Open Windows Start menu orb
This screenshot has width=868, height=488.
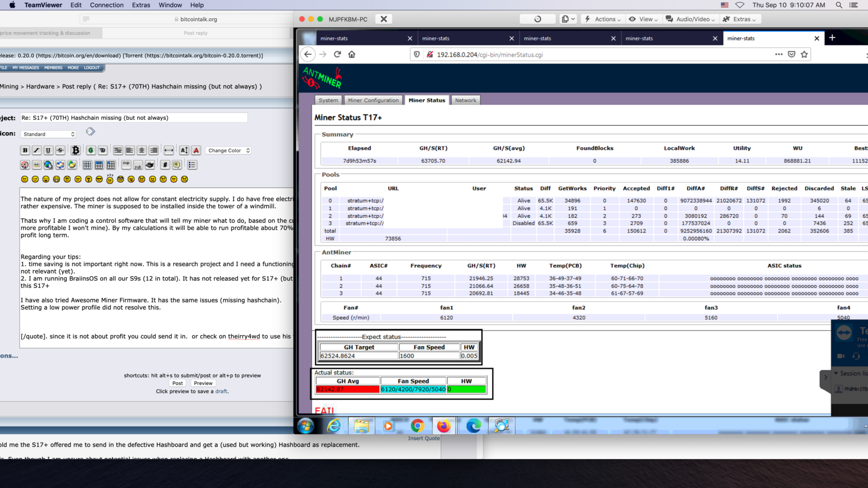coord(305,426)
